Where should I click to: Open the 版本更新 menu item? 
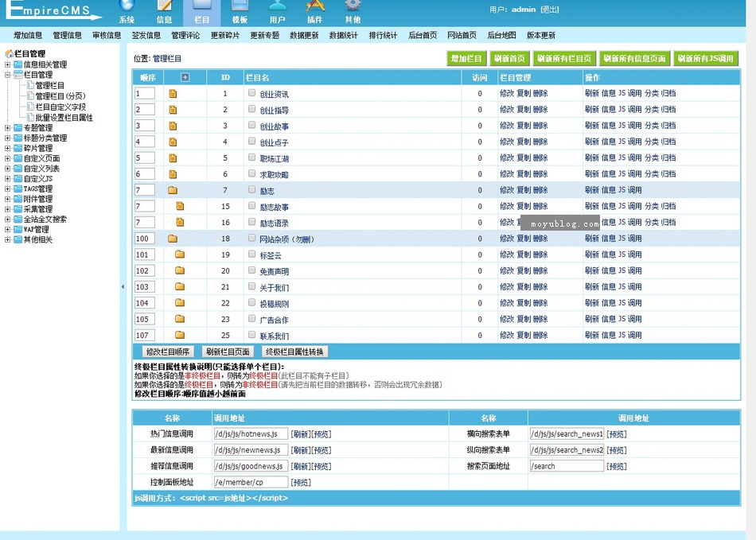point(541,35)
